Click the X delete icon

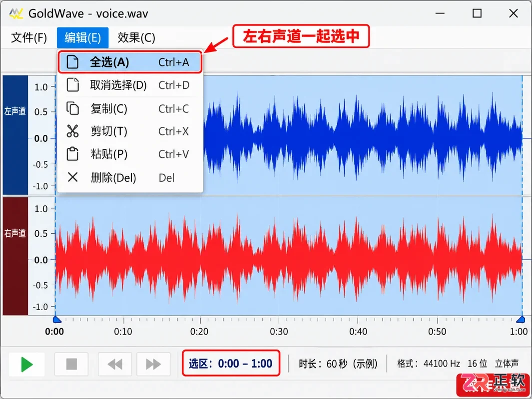tap(72, 177)
